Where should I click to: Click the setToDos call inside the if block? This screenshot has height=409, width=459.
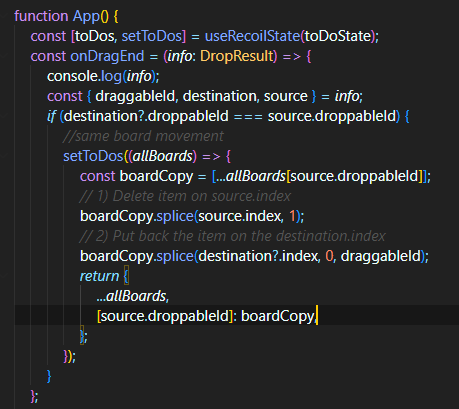point(93,156)
